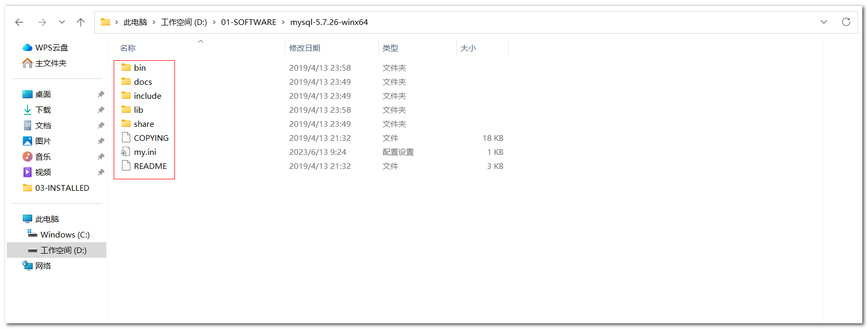The height and width of the screenshot is (329, 868).
Task: Click the share folder icon
Action: click(126, 123)
